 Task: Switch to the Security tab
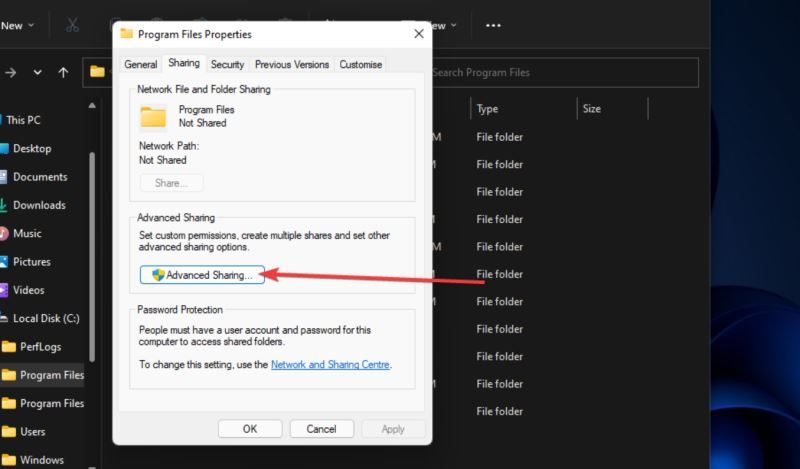point(227,64)
